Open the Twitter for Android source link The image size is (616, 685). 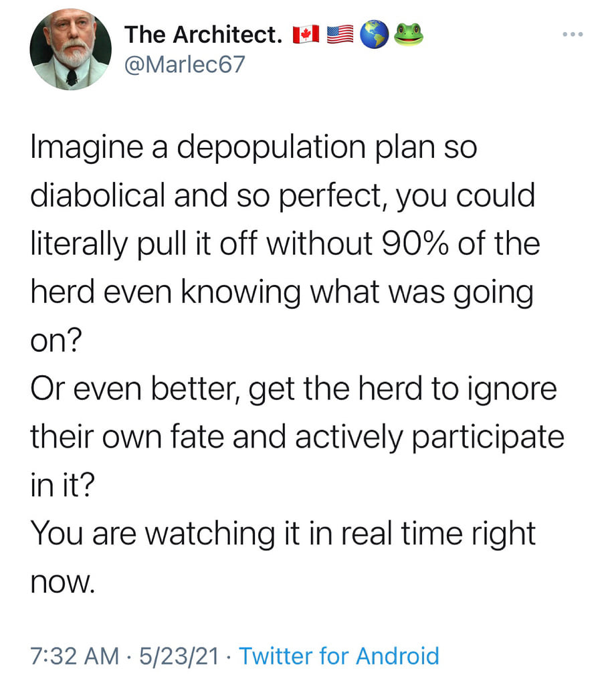coord(339,656)
